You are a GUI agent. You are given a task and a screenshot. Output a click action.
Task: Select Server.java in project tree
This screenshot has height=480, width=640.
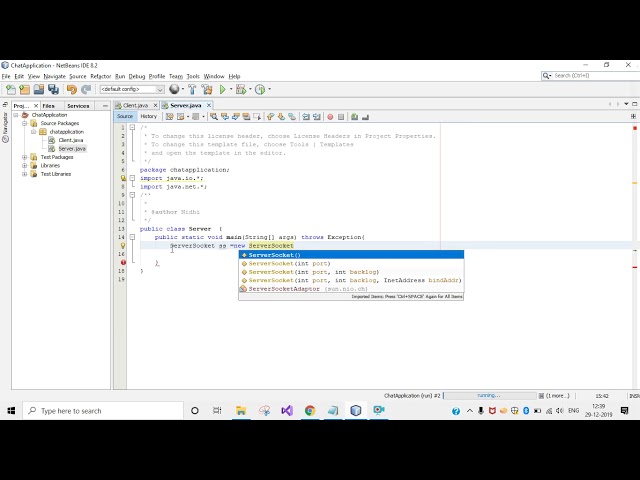[x=72, y=149]
